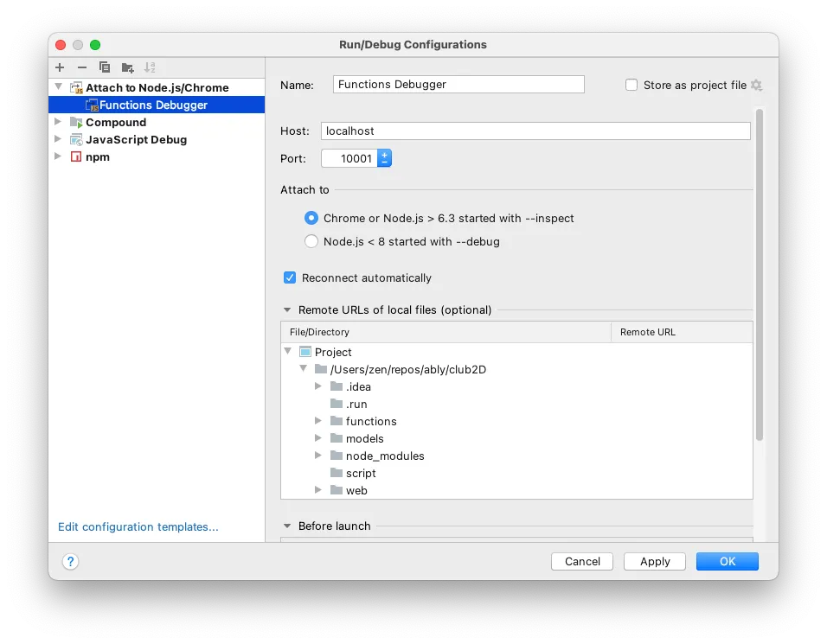Collapse /Users/zen/repos/ably/club2D folder

304,368
